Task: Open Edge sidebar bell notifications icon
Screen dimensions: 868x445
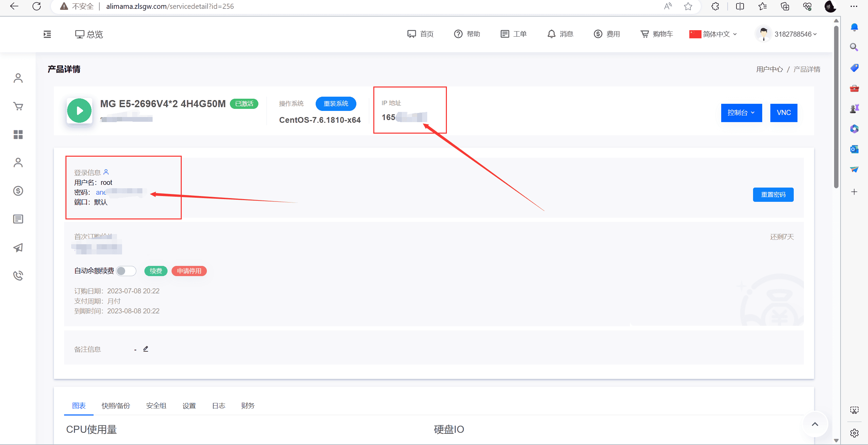Action: click(854, 27)
